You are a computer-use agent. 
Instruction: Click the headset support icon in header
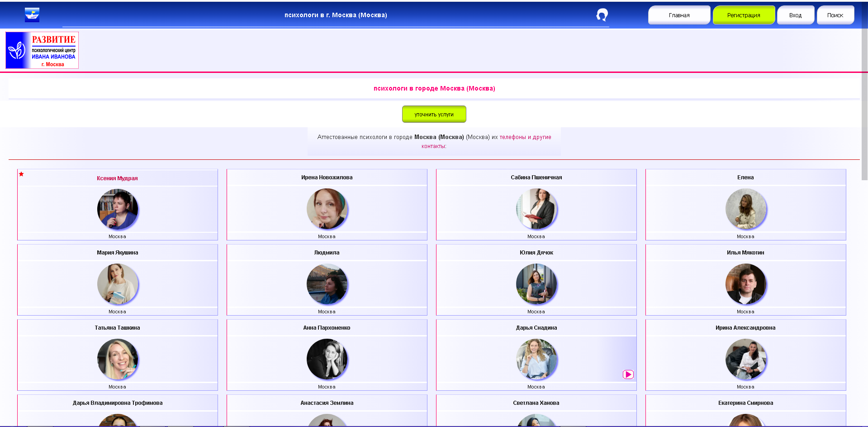tap(602, 15)
